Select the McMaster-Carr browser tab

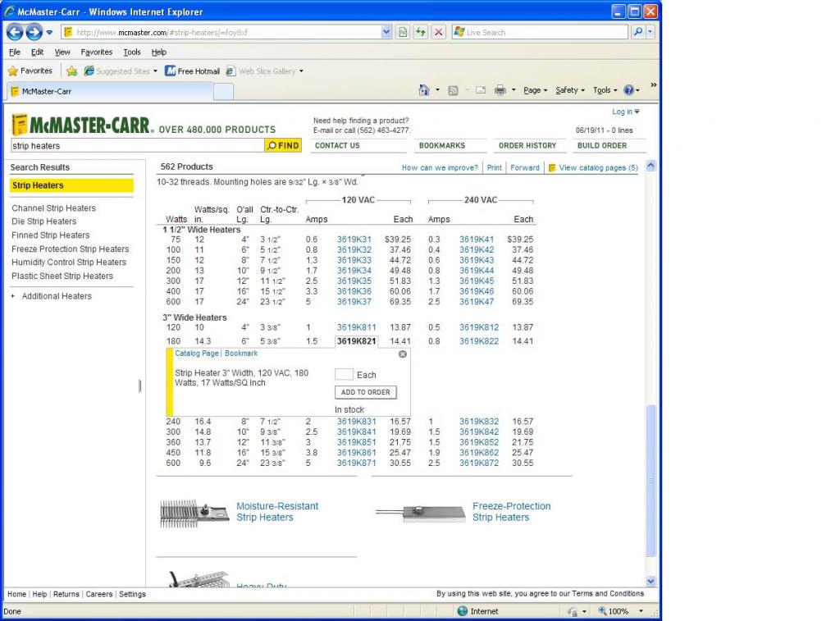tap(109, 91)
